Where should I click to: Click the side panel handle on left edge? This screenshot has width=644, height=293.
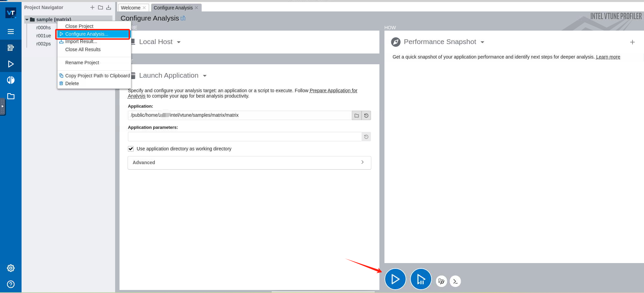pos(3,107)
